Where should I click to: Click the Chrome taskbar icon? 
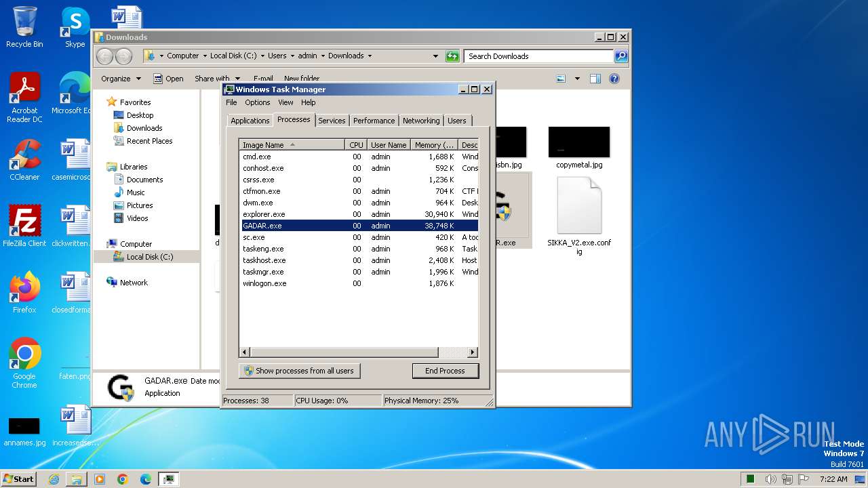(x=123, y=479)
